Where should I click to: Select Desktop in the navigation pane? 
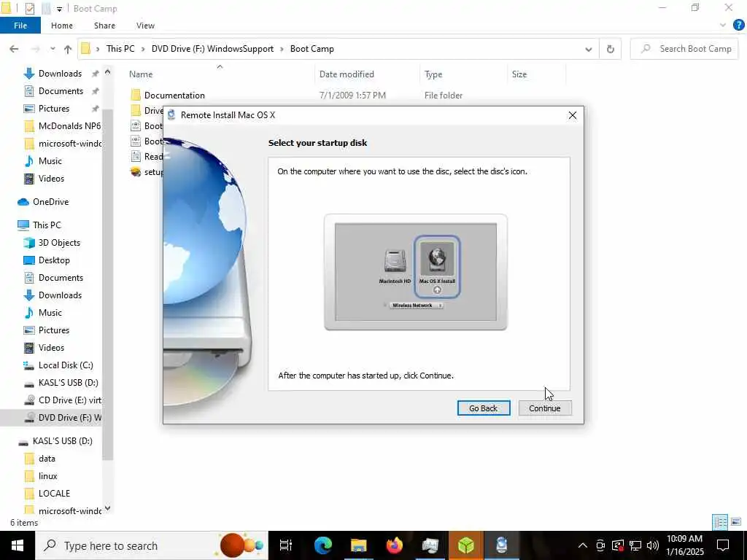point(54,260)
